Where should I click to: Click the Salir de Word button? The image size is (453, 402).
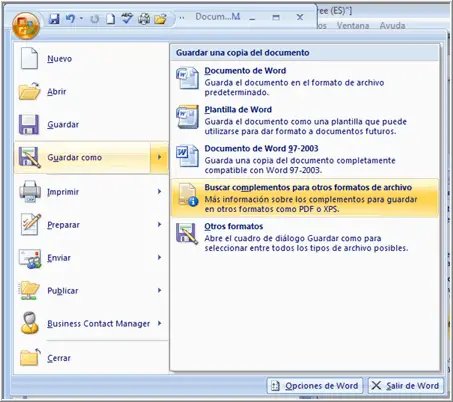pos(406,386)
